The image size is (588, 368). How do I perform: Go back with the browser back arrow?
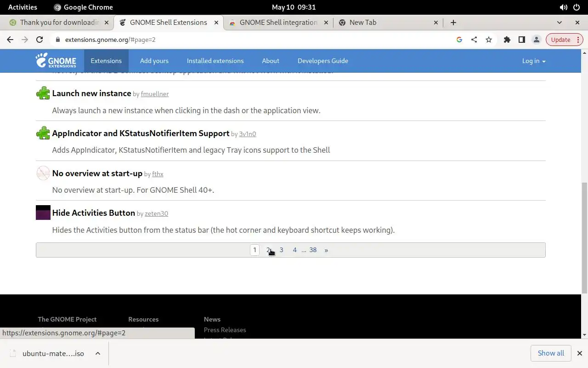pos(10,40)
